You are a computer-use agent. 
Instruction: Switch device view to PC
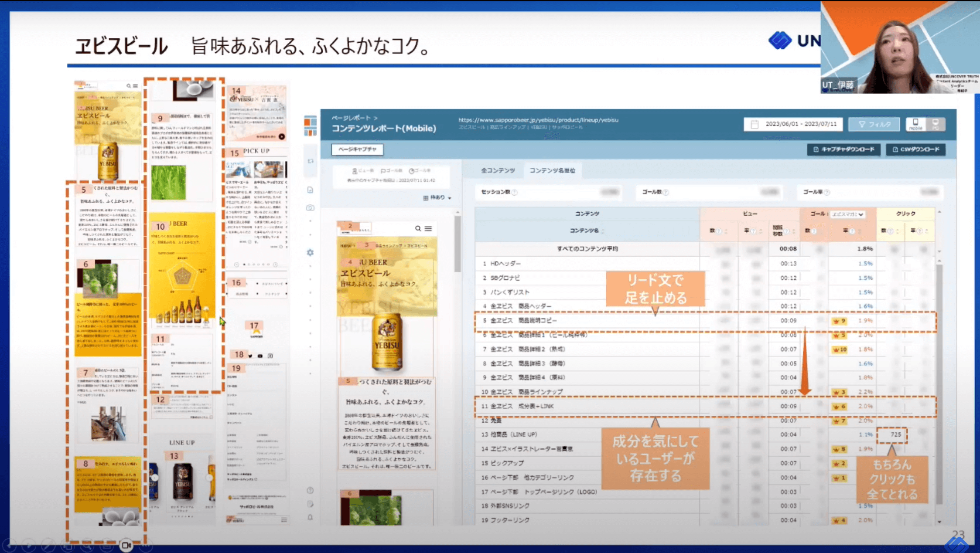coord(935,124)
